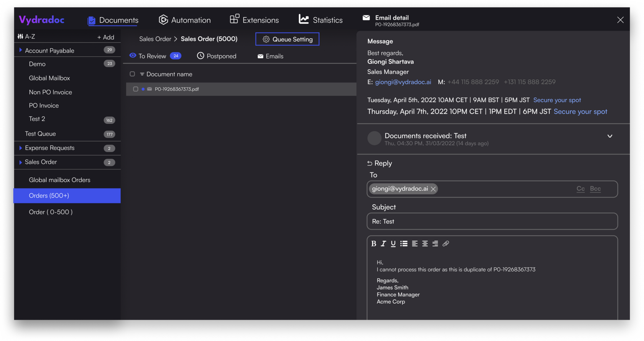Click the Bold formatting icon

(x=373, y=244)
